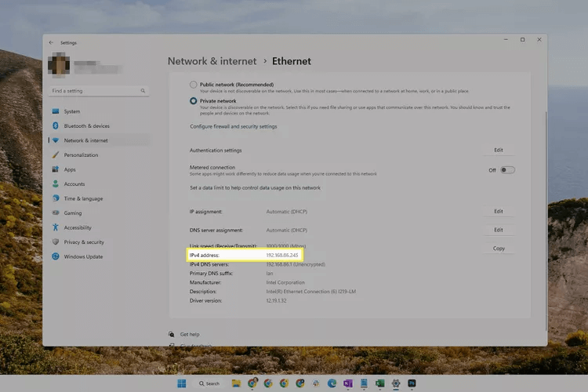Click Set a data limit link
This screenshot has width=588, height=392.
pos(255,188)
